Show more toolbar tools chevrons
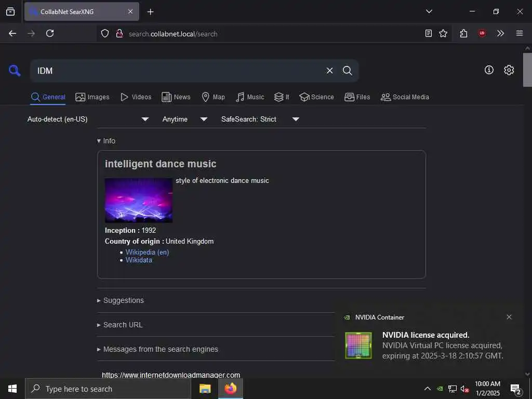Viewport: 532px width, 399px height. coord(500,33)
